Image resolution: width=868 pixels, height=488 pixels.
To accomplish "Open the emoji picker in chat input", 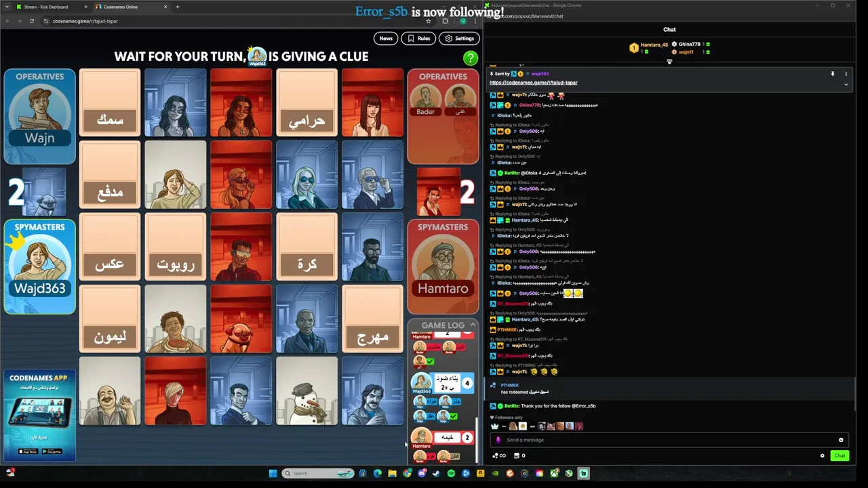I will 841,440.
